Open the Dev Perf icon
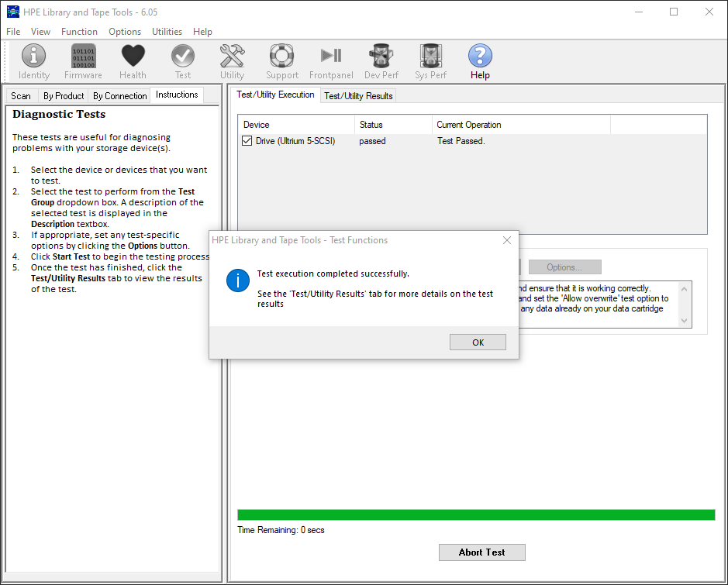Screen dimensions: 728x585 [381, 61]
